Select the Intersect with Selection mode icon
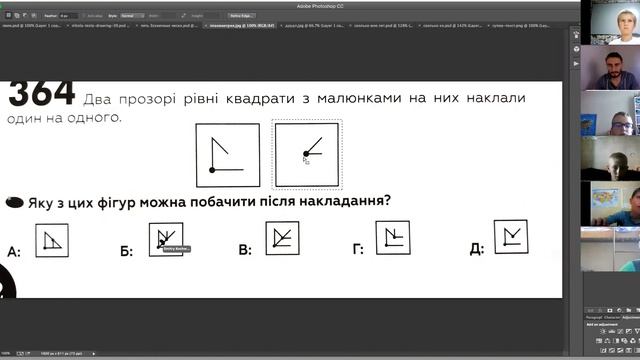 click(x=33, y=16)
